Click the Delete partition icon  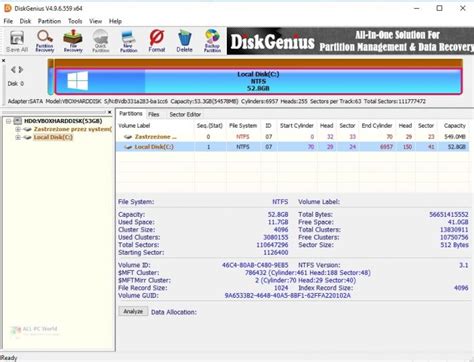pyautogui.click(x=184, y=41)
